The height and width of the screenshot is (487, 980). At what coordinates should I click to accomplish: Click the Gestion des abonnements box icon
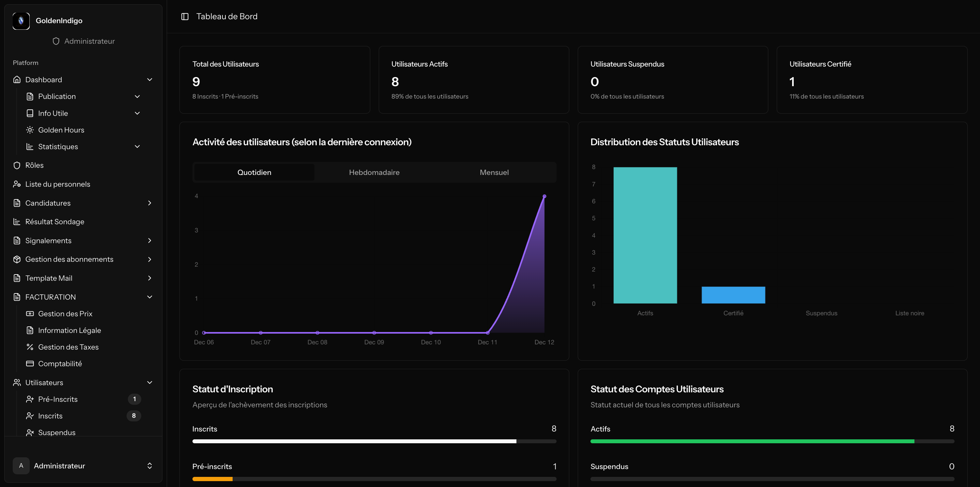pos(17,259)
